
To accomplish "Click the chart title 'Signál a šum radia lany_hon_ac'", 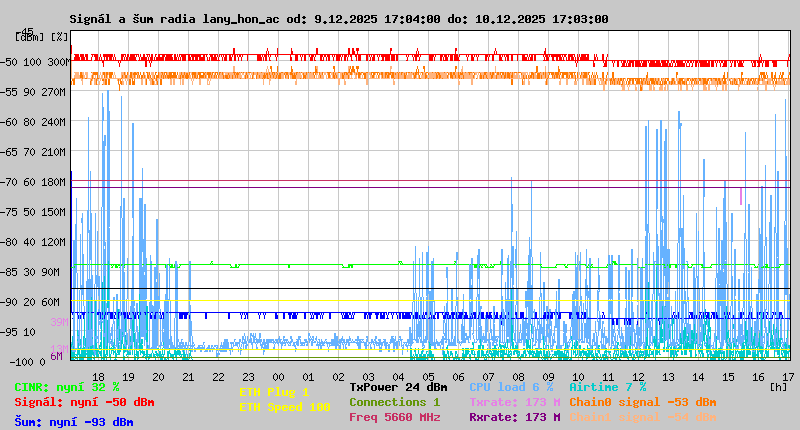I will tap(174, 19).
